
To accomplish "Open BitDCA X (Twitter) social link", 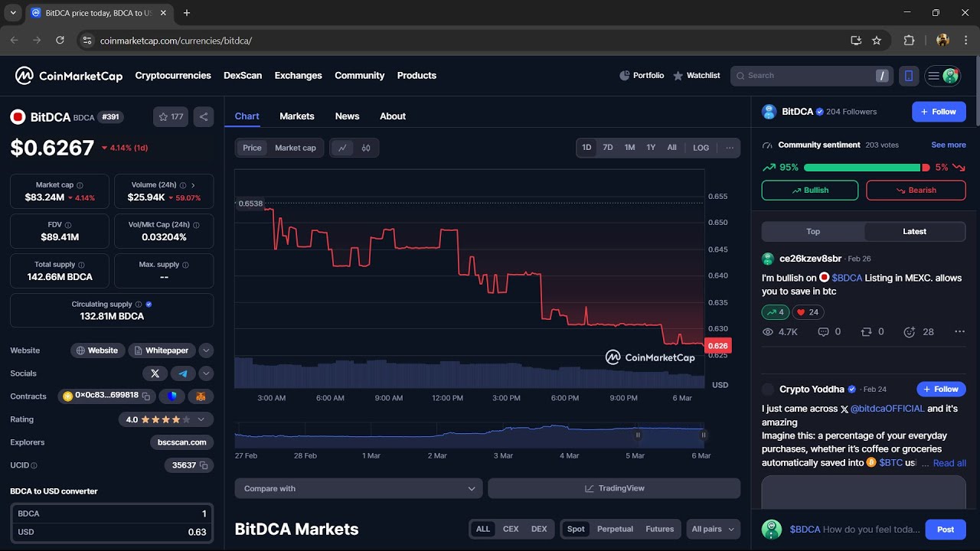I will pyautogui.click(x=155, y=373).
